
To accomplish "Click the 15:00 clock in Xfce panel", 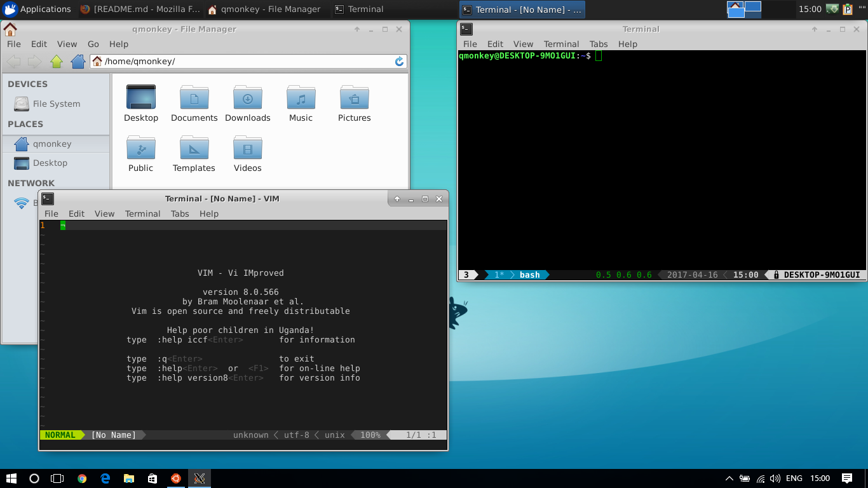I will tap(810, 9).
